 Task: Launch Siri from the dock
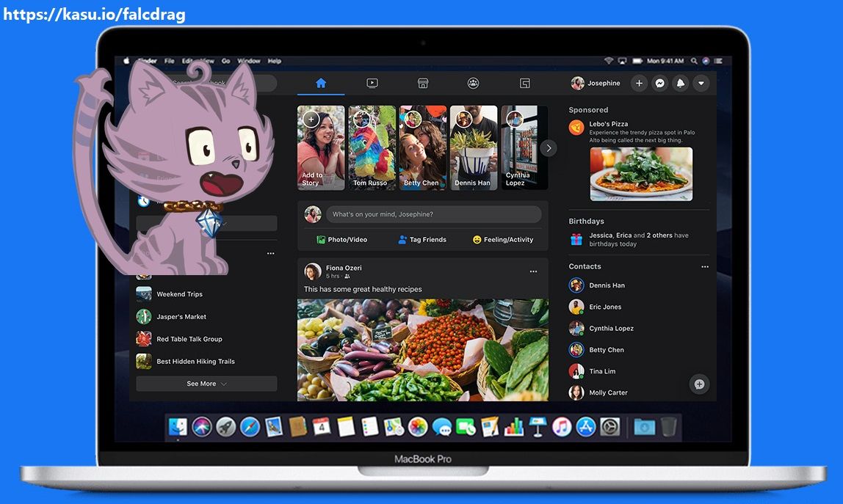click(x=202, y=427)
